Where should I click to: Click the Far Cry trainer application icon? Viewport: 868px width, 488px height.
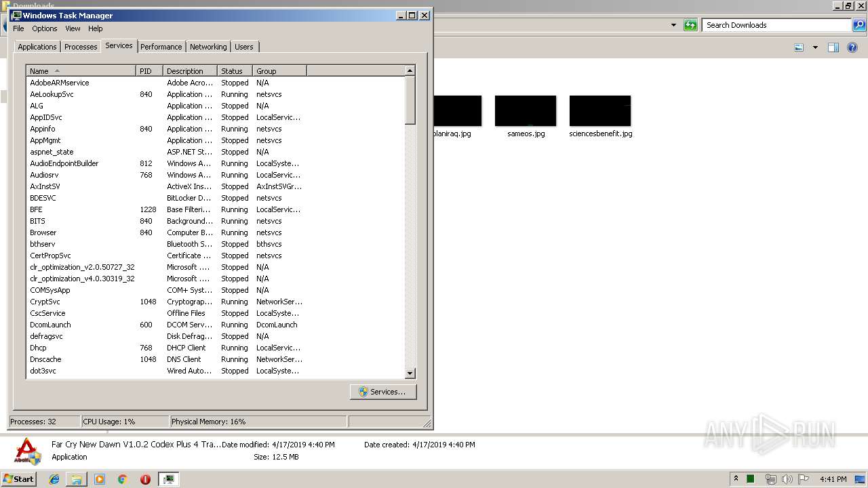click(28, 451)
